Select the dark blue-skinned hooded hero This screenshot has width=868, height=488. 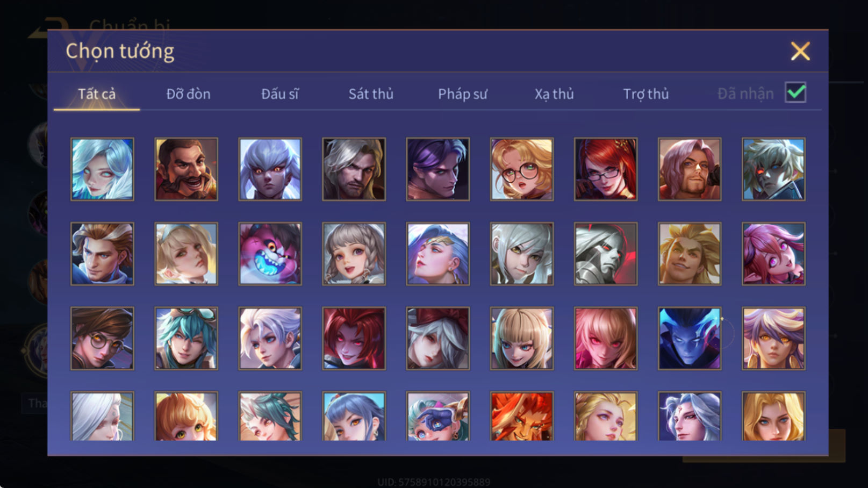coord(690,339)
